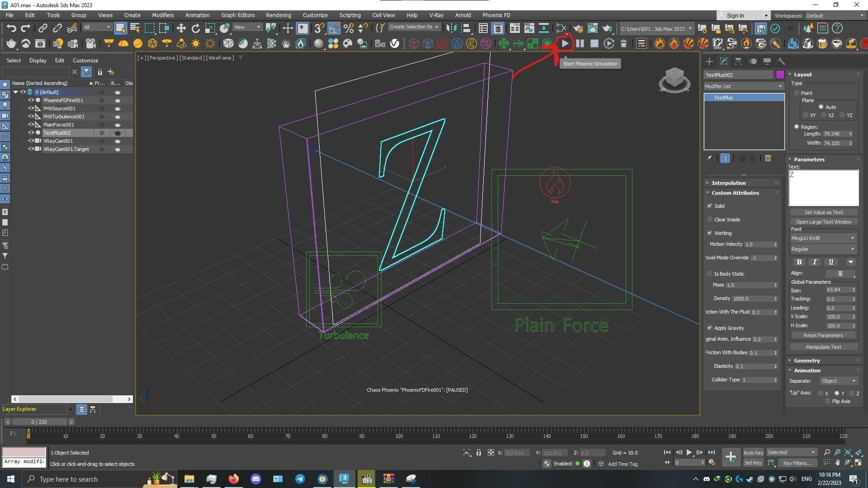Click the Set Value as Text button
868x488 pixels.
tap(823, 212)
